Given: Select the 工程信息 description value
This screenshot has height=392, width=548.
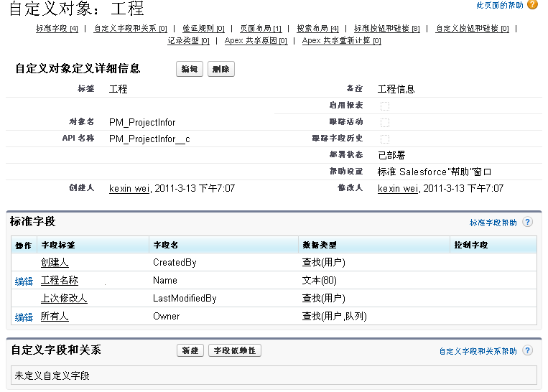Looking at the screenshot, I should (x=396, y=89).
